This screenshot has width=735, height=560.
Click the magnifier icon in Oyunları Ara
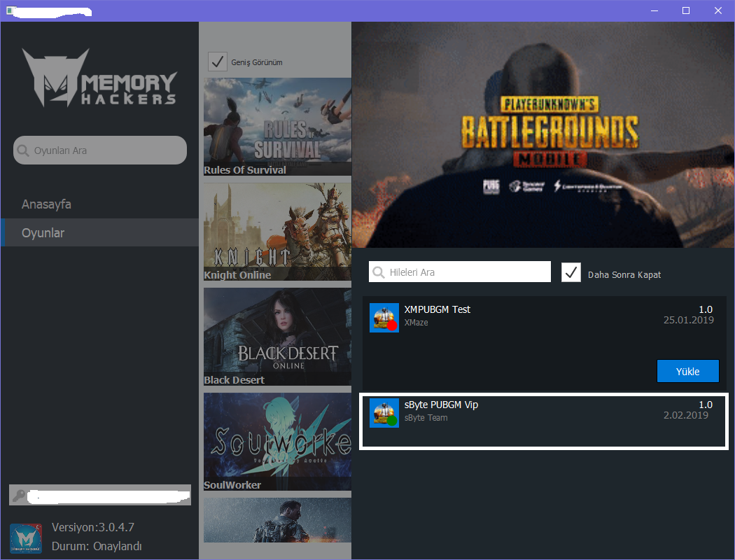pyautogui.click(x=23, y=150)
